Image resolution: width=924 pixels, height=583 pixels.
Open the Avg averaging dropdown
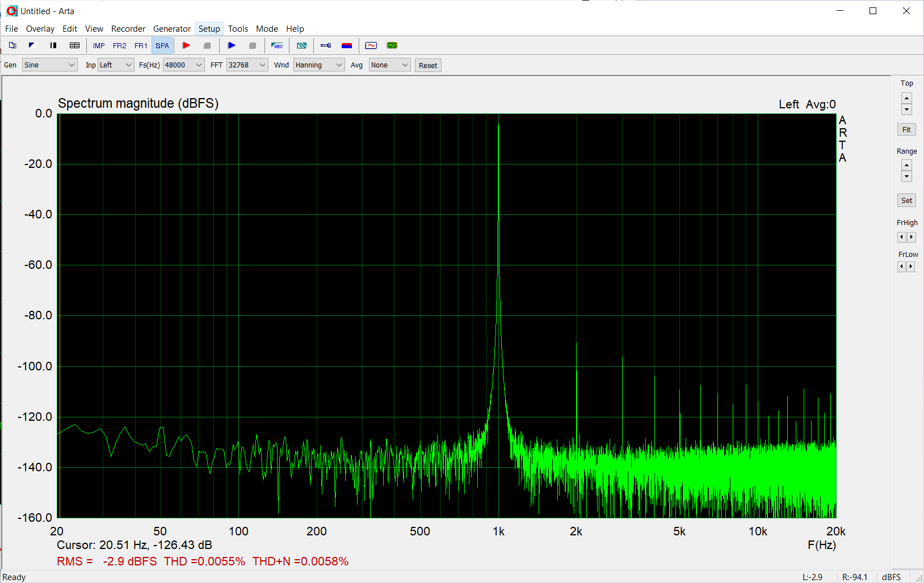389,65
